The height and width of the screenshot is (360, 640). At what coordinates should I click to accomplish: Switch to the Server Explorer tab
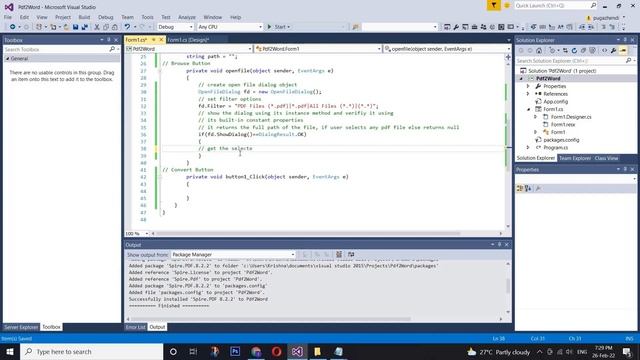pyautogui.click(x=21, y=327)
